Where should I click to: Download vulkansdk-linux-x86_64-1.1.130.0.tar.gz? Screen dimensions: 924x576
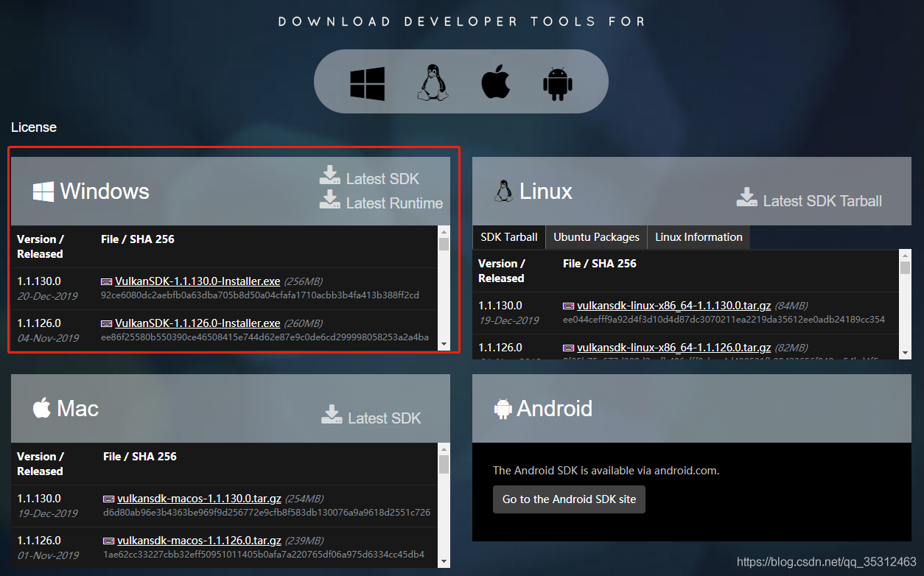pyautogui.click(x=673, y=306)
